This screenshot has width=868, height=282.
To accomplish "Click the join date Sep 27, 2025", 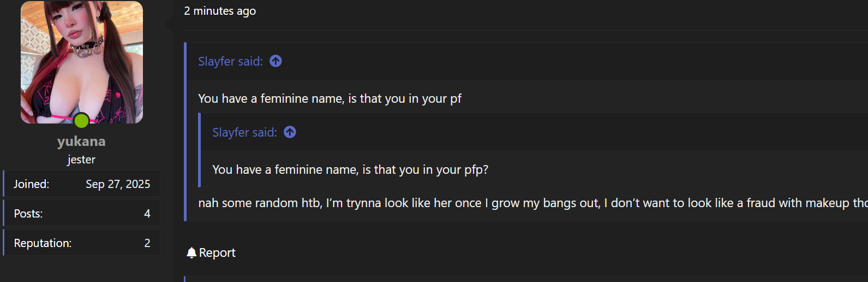I will pos(118,184).
